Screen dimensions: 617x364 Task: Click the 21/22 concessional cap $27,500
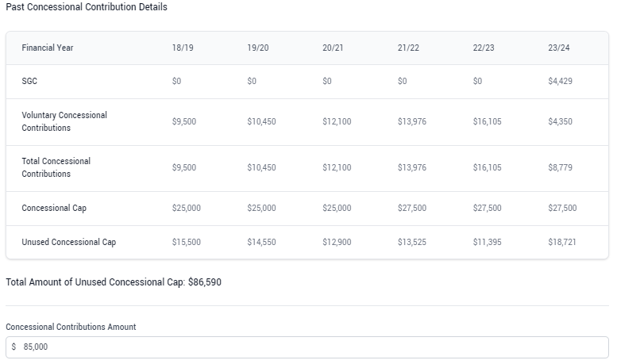tap(412, 208)
